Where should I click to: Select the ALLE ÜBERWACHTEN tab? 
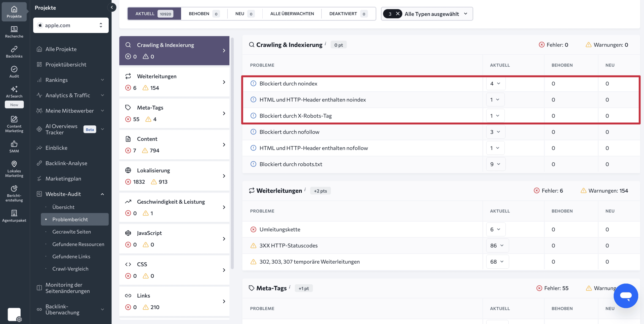pos(292,14)
